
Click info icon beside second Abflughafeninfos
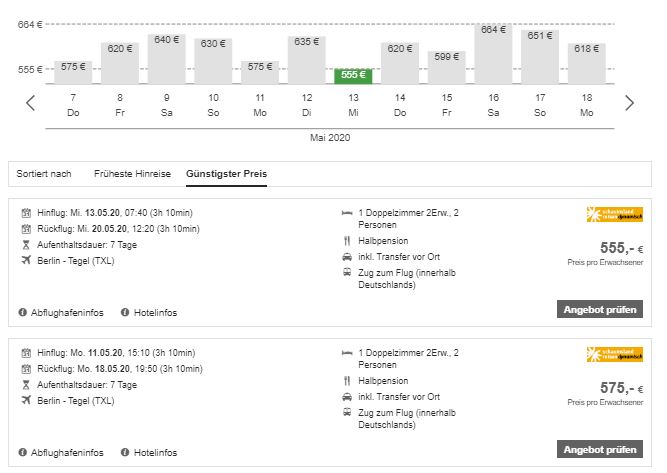point(23,452)
